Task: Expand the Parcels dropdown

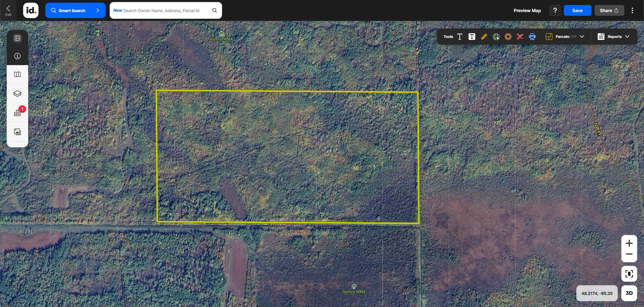Action: click(x=582, y=37)
